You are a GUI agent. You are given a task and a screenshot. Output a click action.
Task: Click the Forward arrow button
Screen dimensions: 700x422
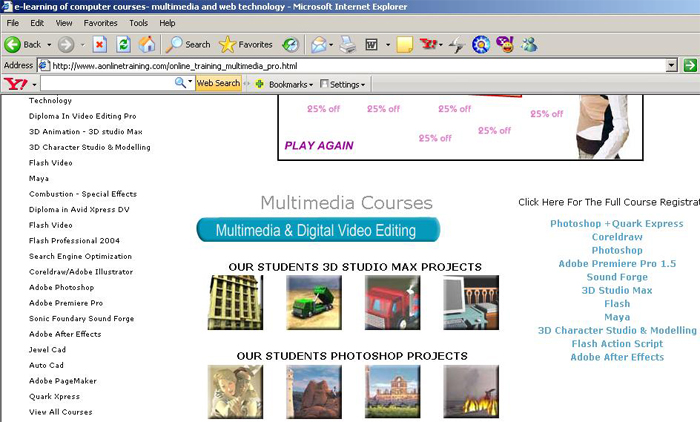66,45
